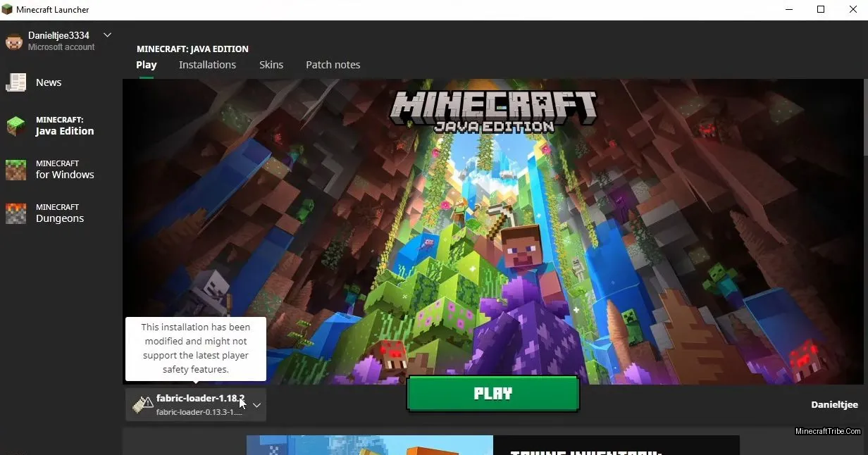Switch to the Play tab
The width and height of the screenshot is (868, 455).
147,65
